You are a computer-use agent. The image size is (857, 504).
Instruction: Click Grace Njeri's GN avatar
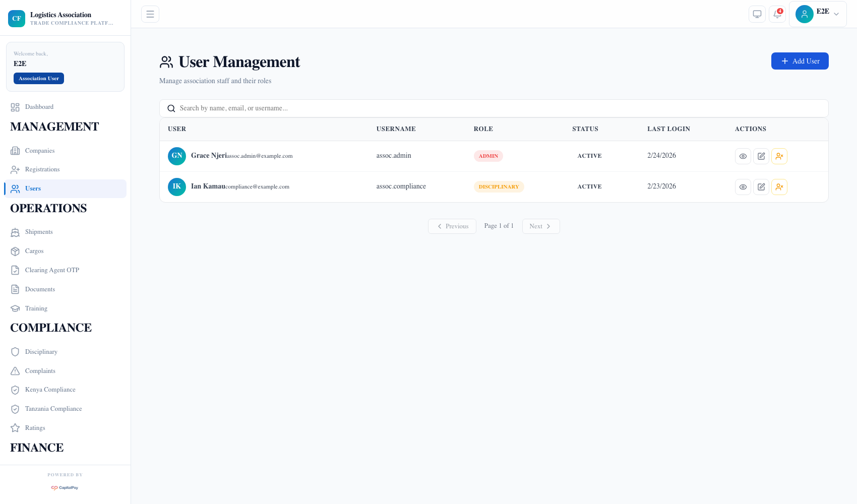coord(177,156)
